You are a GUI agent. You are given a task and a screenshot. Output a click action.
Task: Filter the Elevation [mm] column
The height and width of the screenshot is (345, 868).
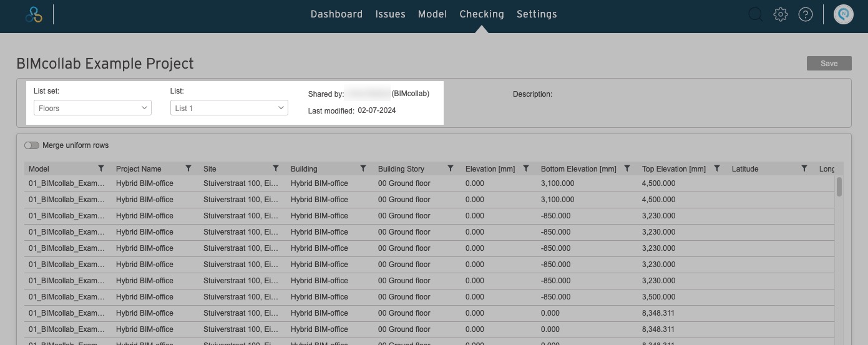pos(526,168)
